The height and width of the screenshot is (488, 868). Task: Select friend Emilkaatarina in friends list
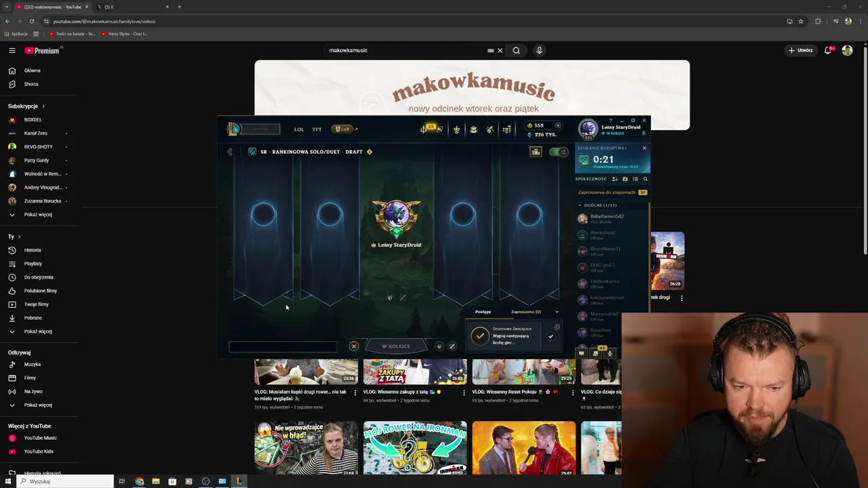612,283
